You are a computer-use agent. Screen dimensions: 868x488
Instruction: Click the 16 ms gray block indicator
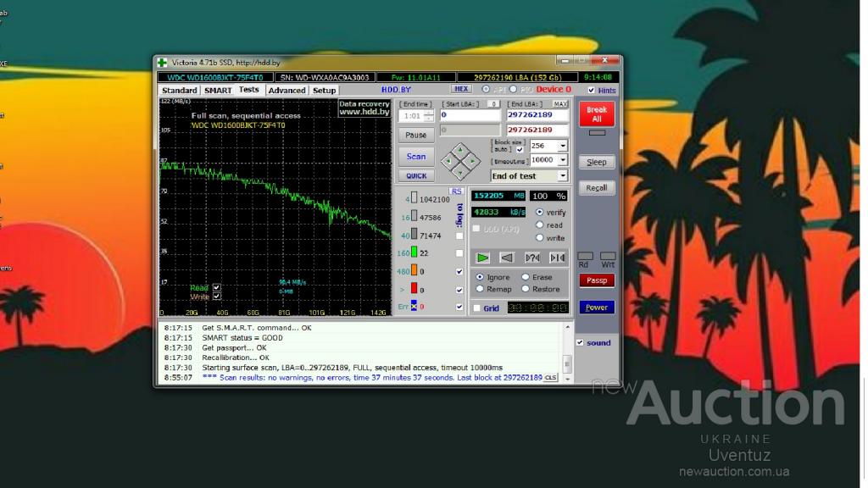coord(414,216)
